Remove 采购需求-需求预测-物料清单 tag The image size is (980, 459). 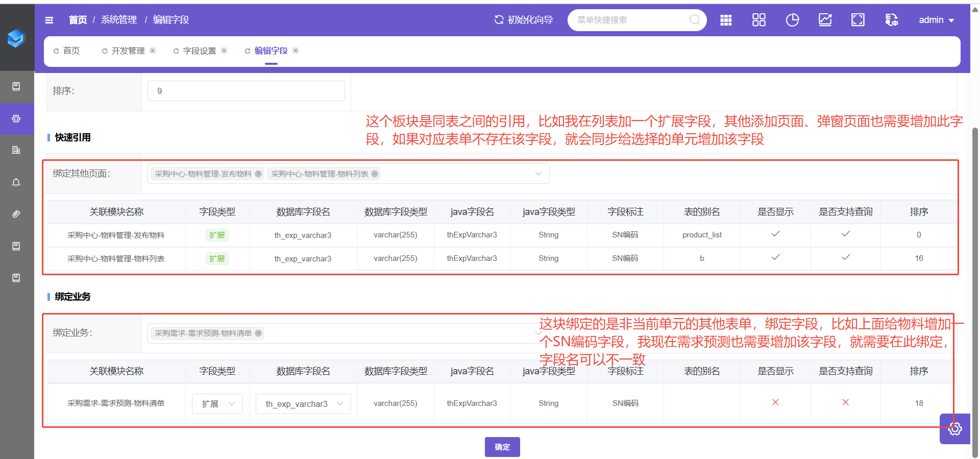click(x=258, y=333)
